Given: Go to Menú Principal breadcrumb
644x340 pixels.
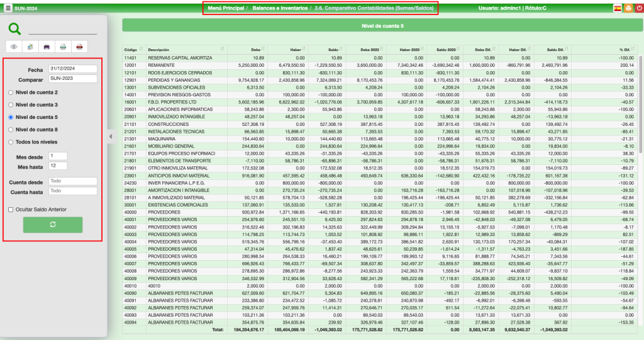Looking at the screenshot, I should 225,8.
